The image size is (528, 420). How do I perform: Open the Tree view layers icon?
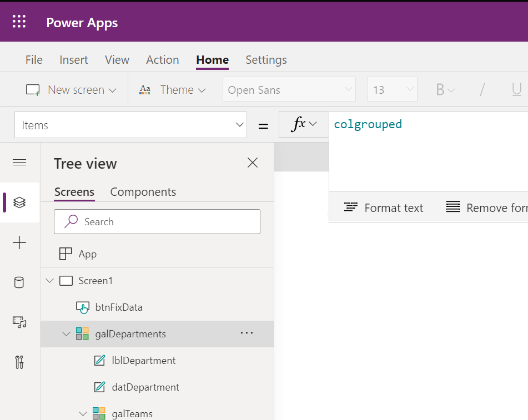coord(19,203)
